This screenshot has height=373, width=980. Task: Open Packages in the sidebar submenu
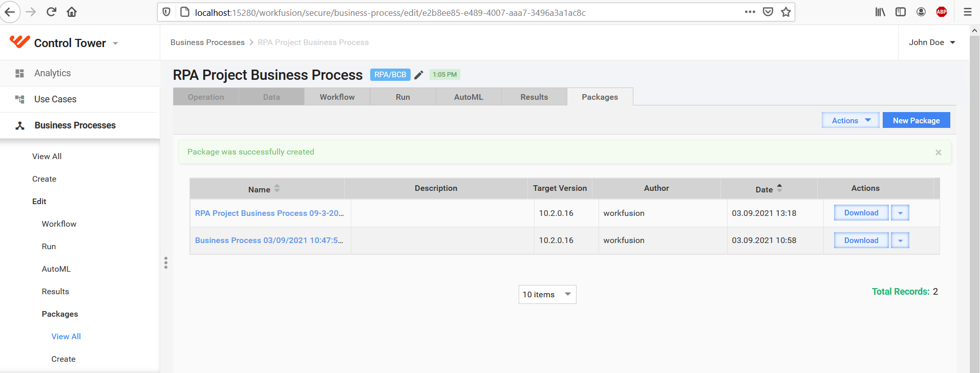point(60,314)
